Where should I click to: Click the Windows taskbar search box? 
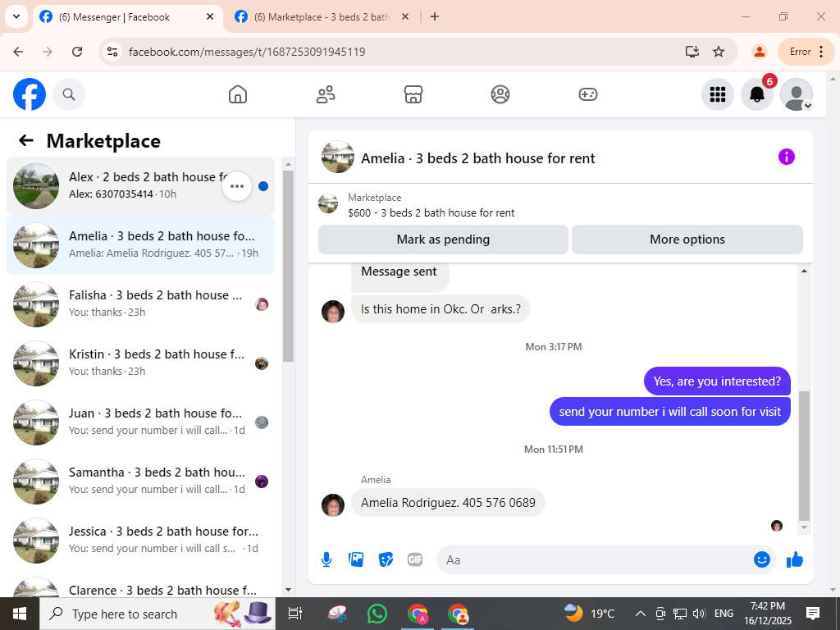(x=157, y=614)
